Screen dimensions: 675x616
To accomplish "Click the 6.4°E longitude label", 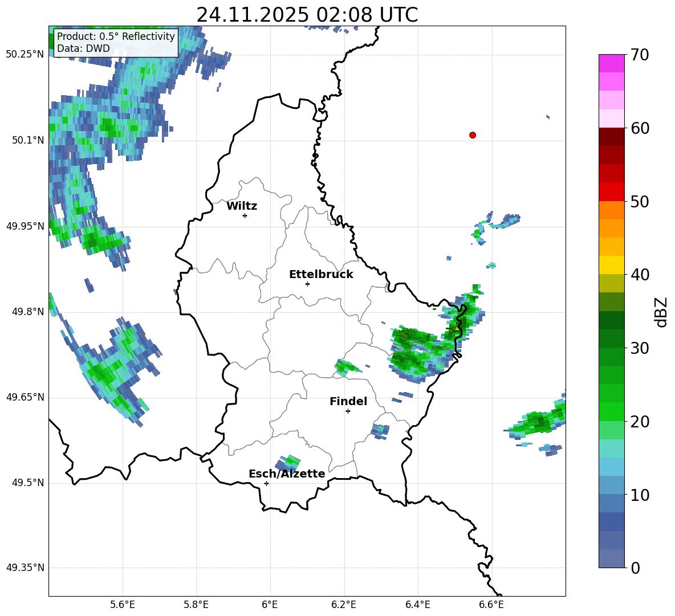I will (417, 605).
